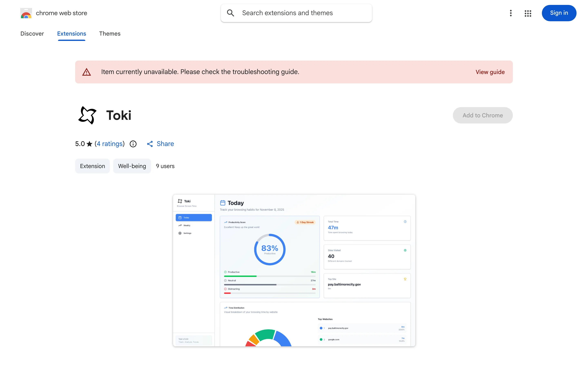This screenshot has width=588, height=368.
Task: Open the 4 ratings link
Action: (110, 144)
